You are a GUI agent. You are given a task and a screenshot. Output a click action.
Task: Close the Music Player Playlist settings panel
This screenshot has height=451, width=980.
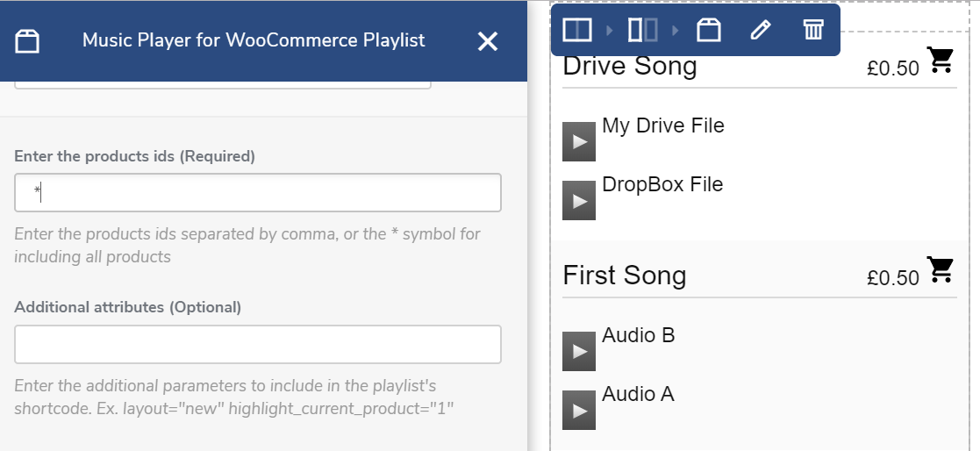point(488,42)
